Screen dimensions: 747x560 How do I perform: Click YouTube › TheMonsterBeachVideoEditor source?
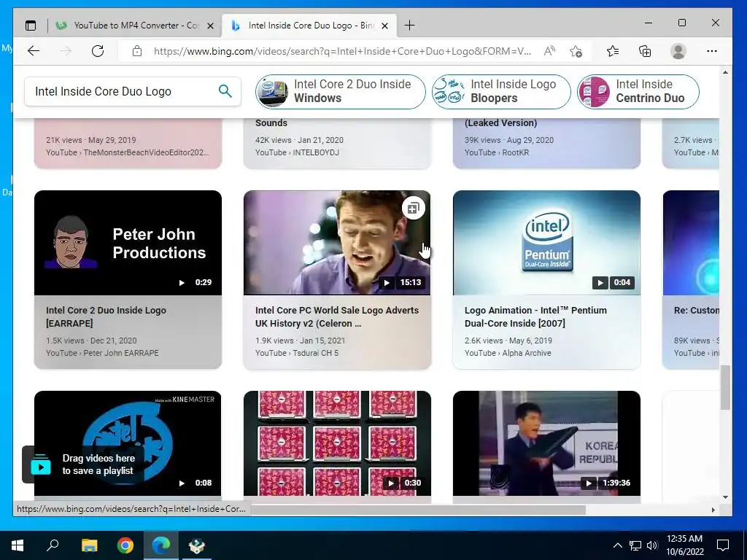127,152
